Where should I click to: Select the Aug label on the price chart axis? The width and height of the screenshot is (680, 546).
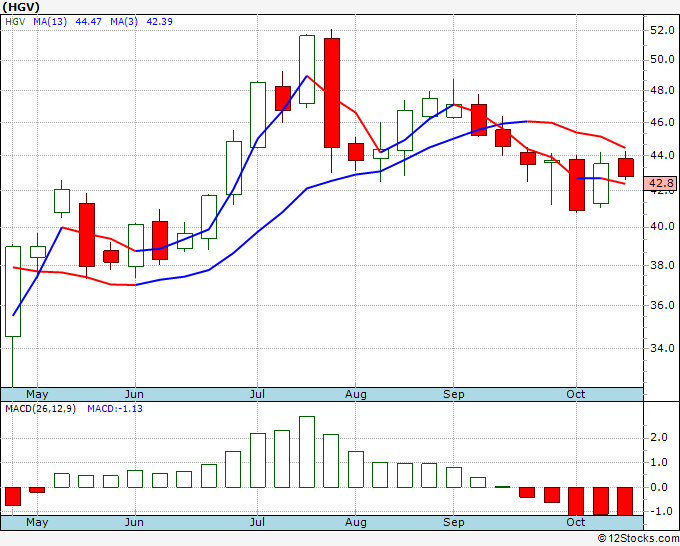356,394
